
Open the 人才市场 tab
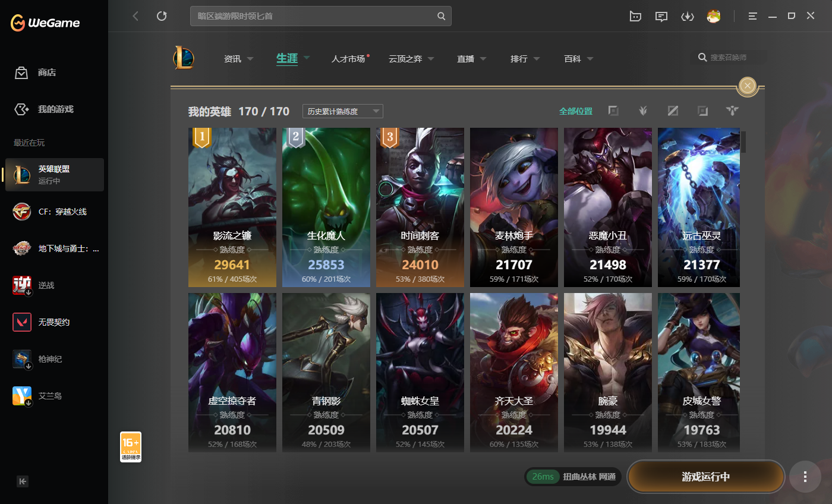[x=348, y=59]
